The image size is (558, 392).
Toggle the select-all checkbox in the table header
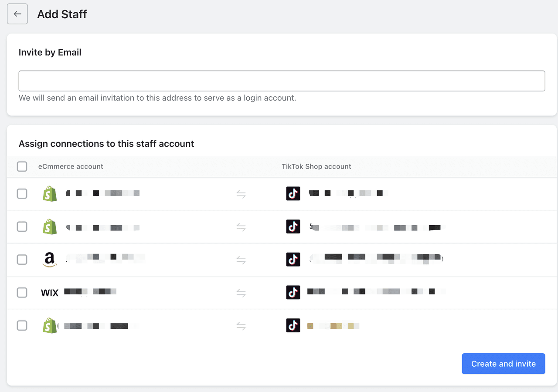coord(22,166)
